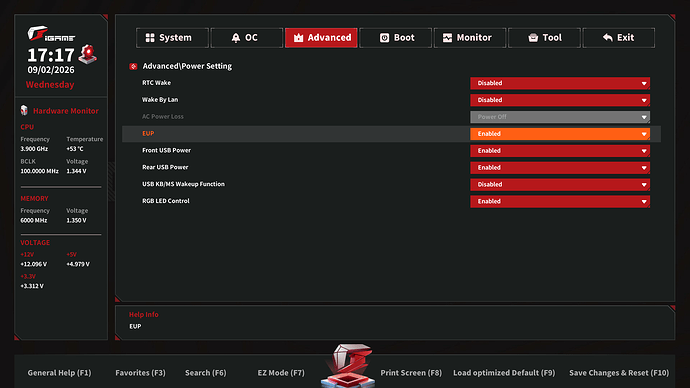Click the 09/02/2026 date

(51, 70)
